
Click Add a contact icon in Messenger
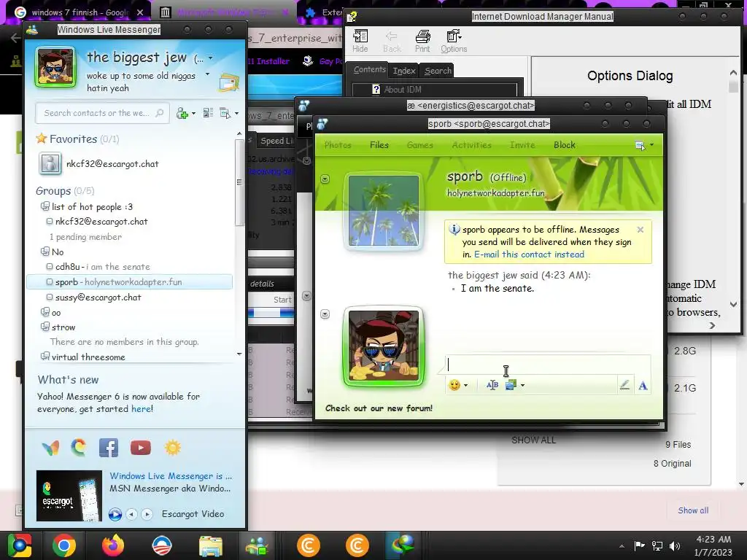tap(182, 113)
